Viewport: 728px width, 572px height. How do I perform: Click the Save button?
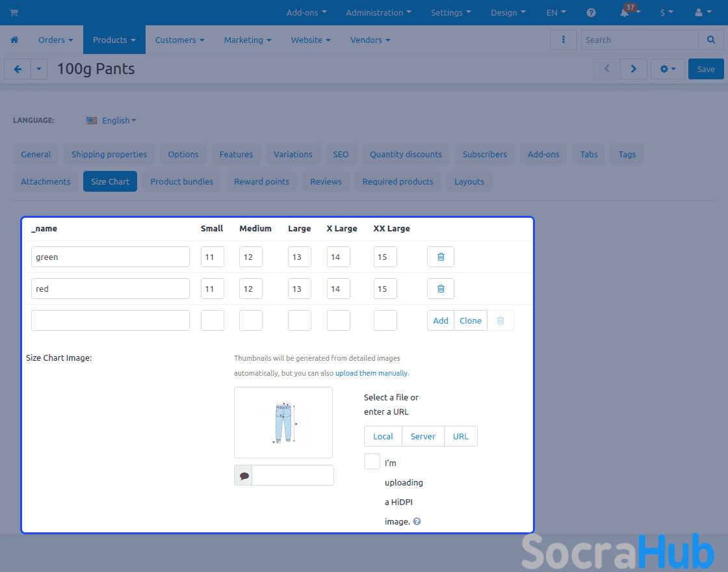tap(705, 69)
